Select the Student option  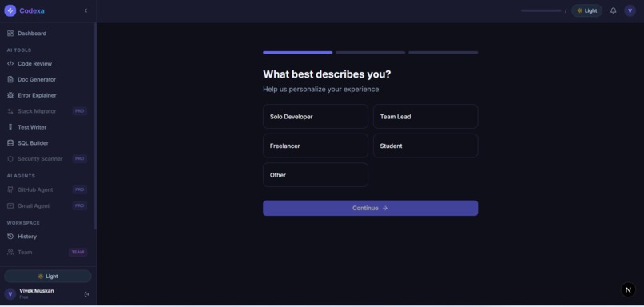click(x=426, y=146)
